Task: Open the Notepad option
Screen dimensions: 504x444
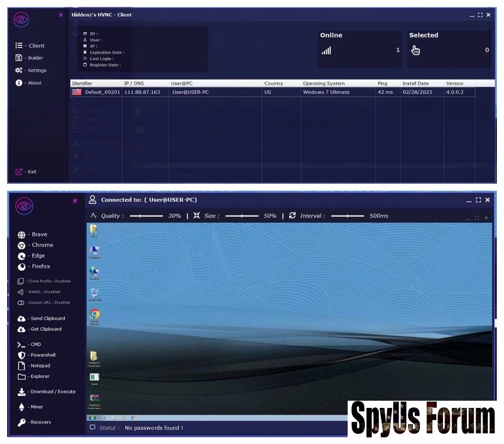Action: [38, 366]
